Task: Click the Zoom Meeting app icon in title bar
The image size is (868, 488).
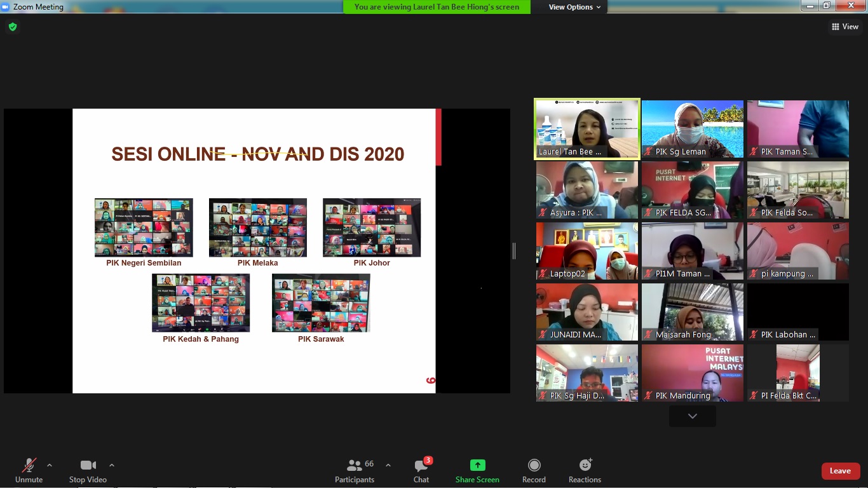Action: pyautogui.click(x=6, y=7)
